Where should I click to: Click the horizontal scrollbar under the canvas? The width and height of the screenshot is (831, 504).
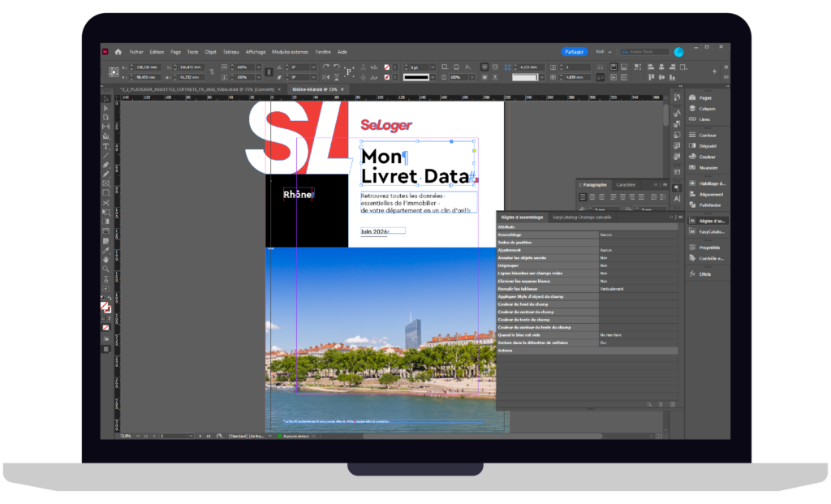click(x=482, y=436)
